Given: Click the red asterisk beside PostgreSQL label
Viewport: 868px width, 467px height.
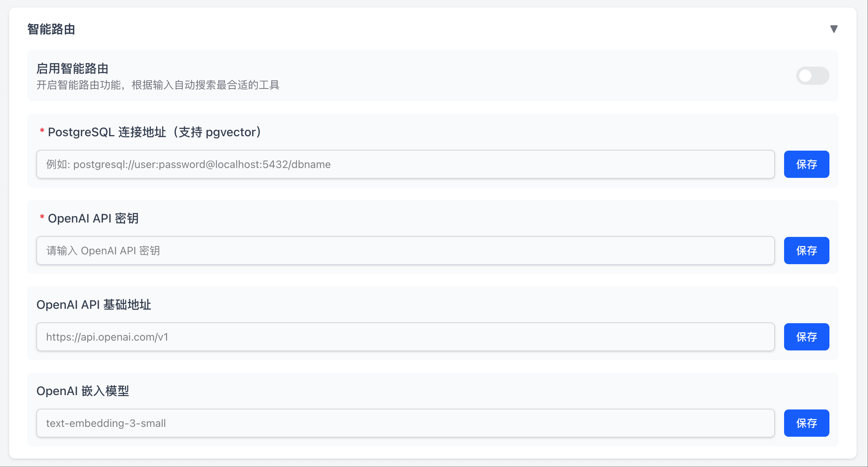Looking at the screenshot, I should [x=42, y=131].
